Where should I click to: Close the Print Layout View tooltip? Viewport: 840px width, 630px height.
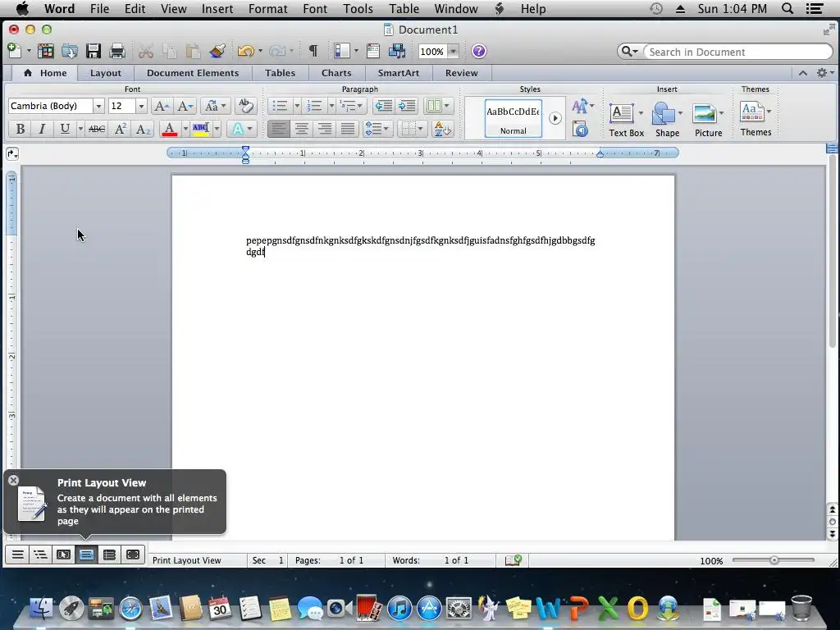coord(13,480)
